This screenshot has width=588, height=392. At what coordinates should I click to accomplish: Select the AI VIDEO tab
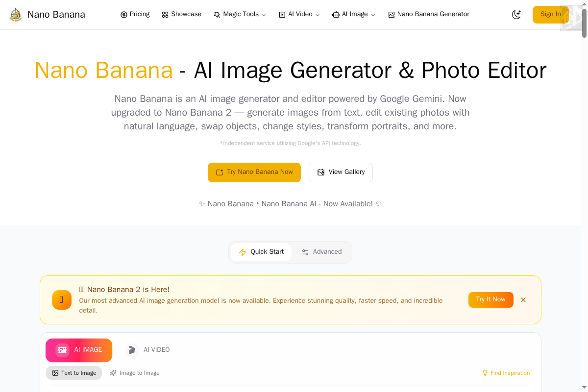pyautogui.click(x=147, y=350)
